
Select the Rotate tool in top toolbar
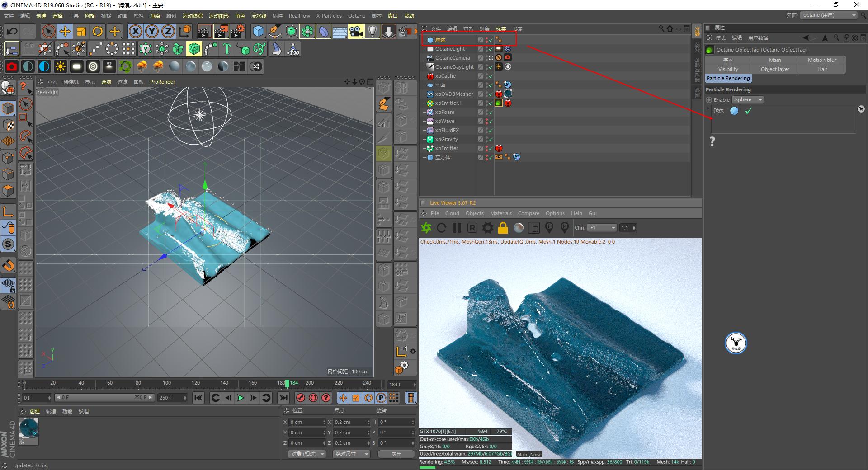click(x=98, y=31)
